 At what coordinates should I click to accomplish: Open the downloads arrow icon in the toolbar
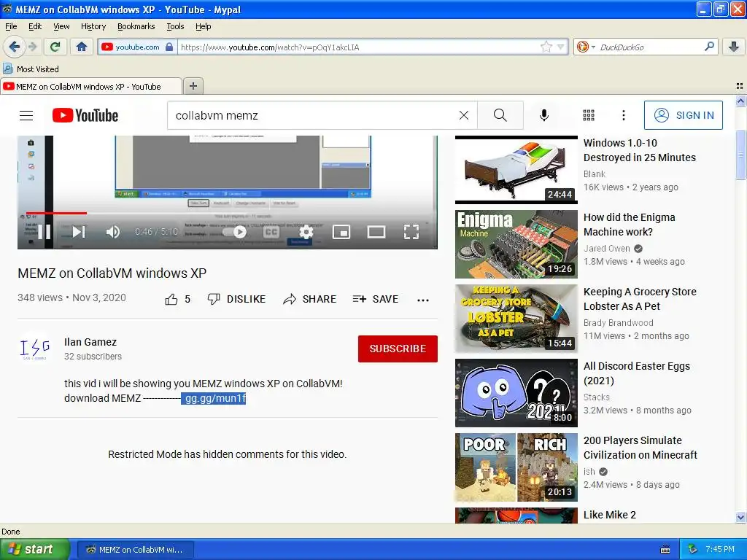734,47
